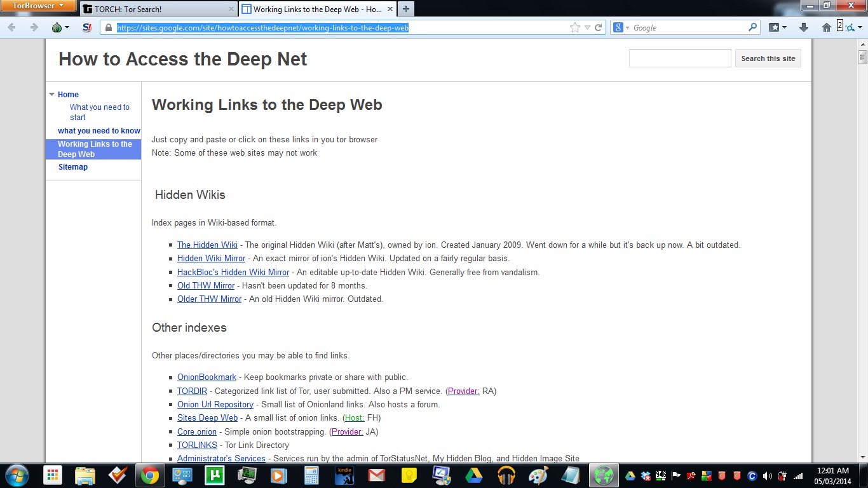Open Hidden Wiki Mirror link
868x488 pixels.
pos(211,259)
